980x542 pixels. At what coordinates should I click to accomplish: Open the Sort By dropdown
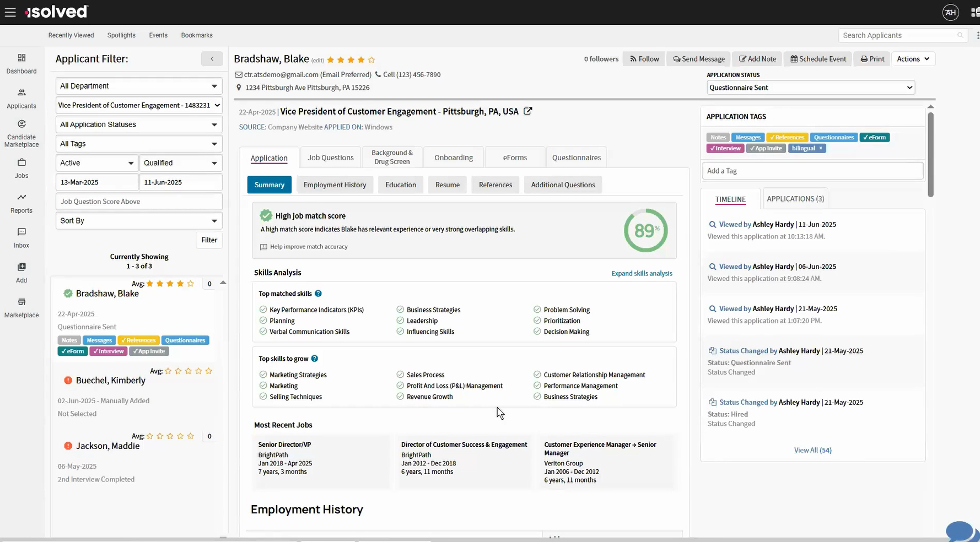coord(138,220)
